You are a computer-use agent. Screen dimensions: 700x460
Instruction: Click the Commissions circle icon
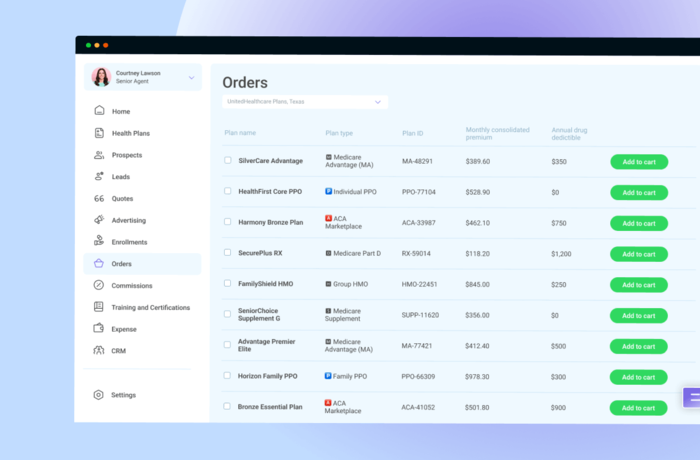pos(99,285)
